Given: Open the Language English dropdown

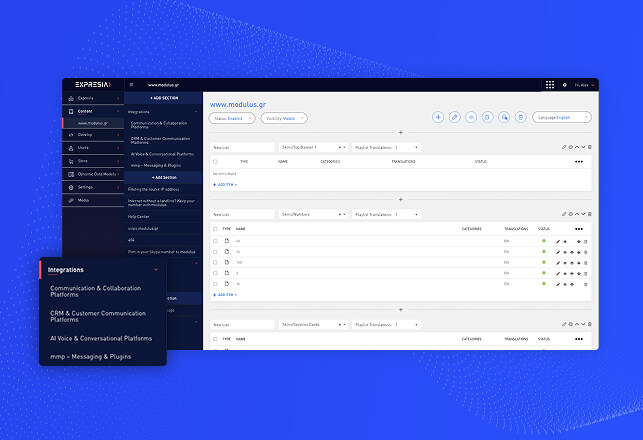Looking at the screenshot, I should point(561,117).
